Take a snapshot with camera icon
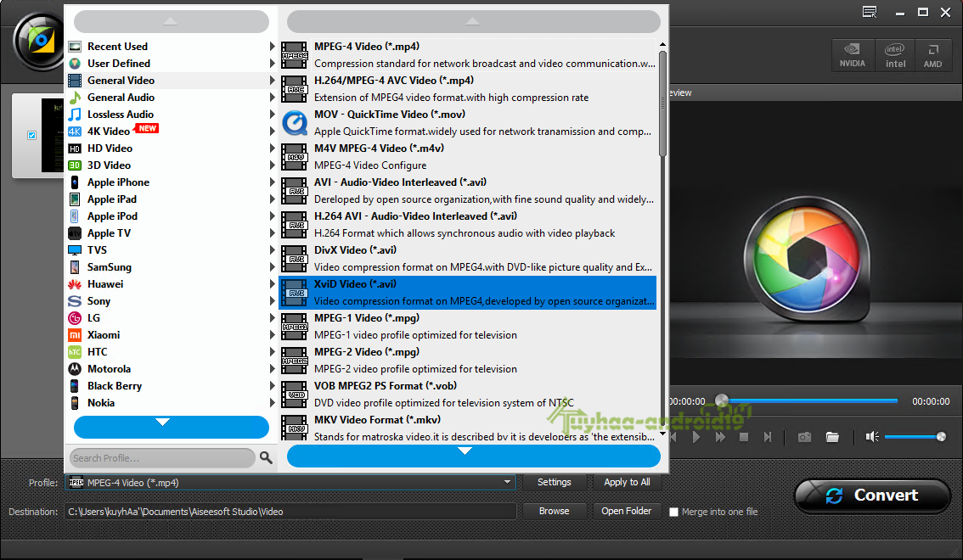 pos(804,437)
